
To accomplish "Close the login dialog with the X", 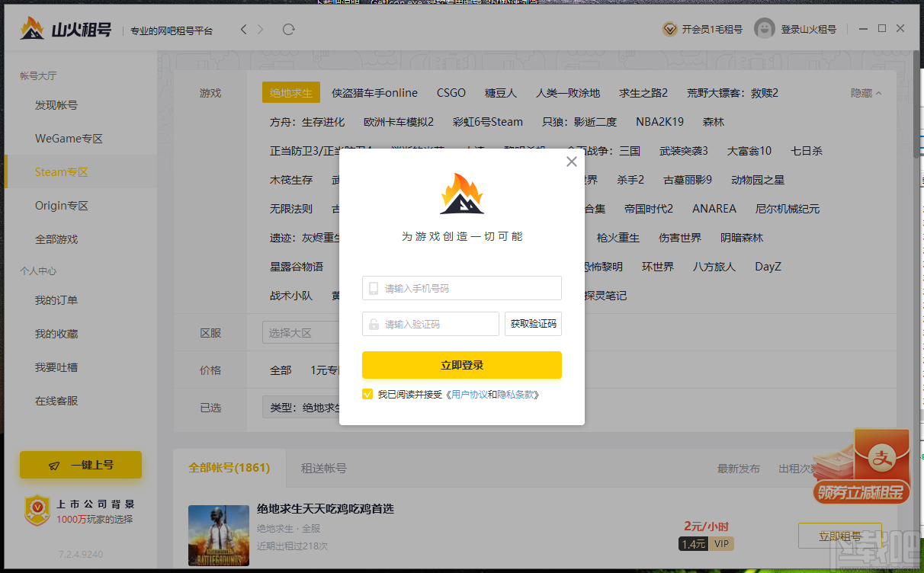I will 571,162.
